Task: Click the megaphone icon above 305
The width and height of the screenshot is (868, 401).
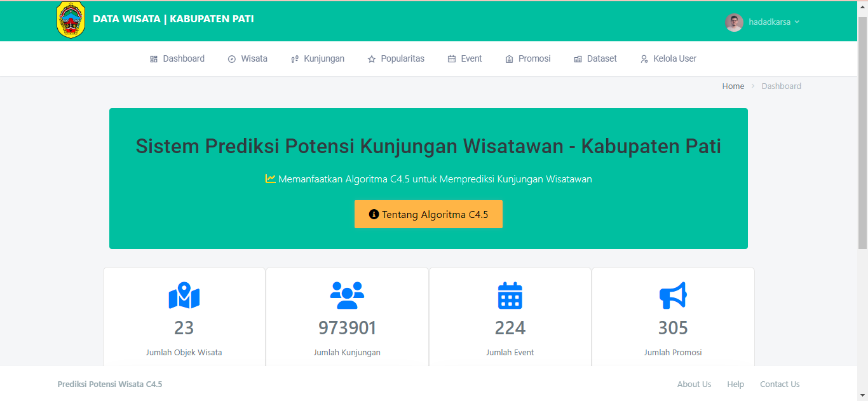Action: coord(673,296)
